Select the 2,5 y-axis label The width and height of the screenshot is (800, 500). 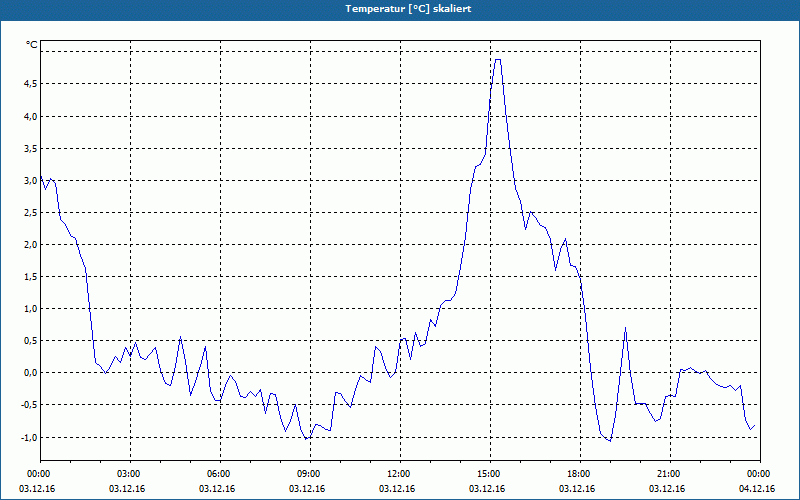pyautogui.click(x=31, y=212)
